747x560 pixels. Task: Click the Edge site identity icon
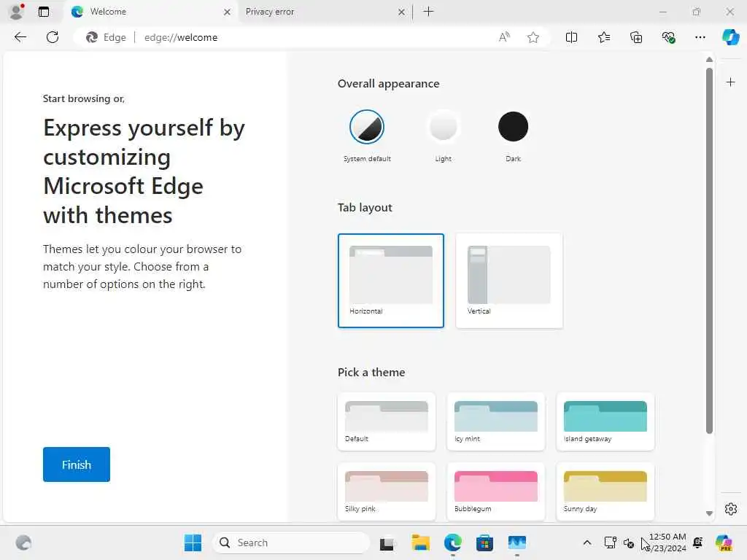(x=106, y=37)
